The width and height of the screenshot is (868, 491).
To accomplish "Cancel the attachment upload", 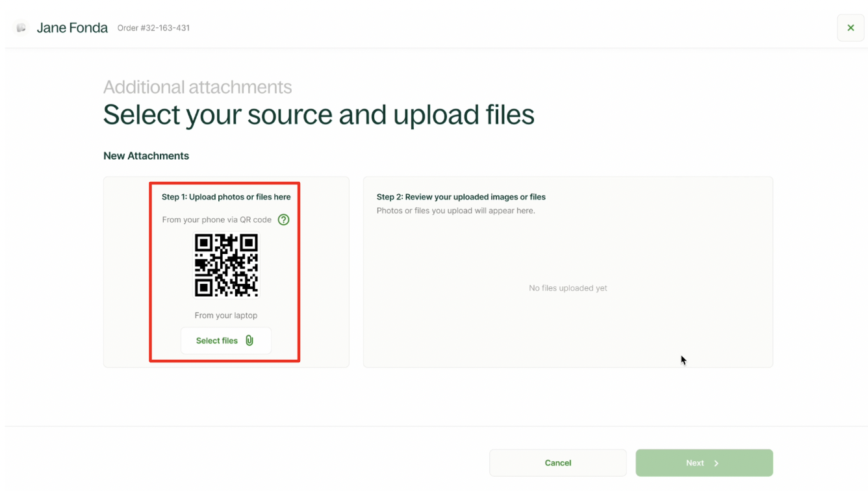I will 557,463.
